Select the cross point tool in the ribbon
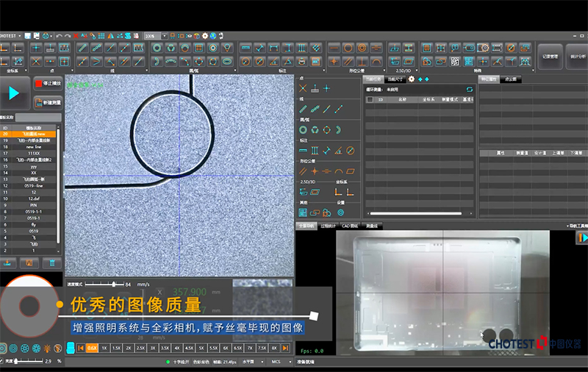588x372 pixels. tap(36, 48)
